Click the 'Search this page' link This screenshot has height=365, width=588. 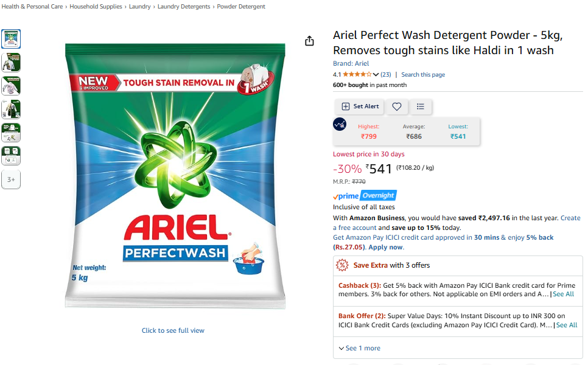423,75
